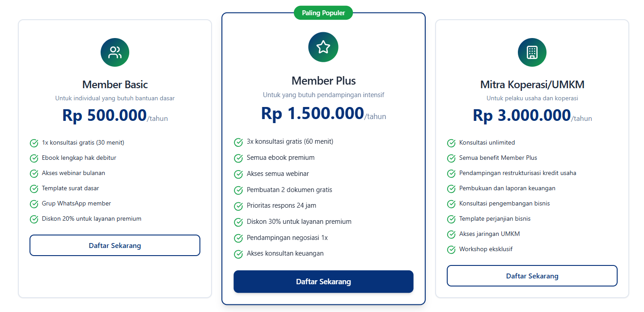Click checkmark icon beside Grup WhatsApp member
644x312 pixels.
pyautogui.click(x=34, y=204)
